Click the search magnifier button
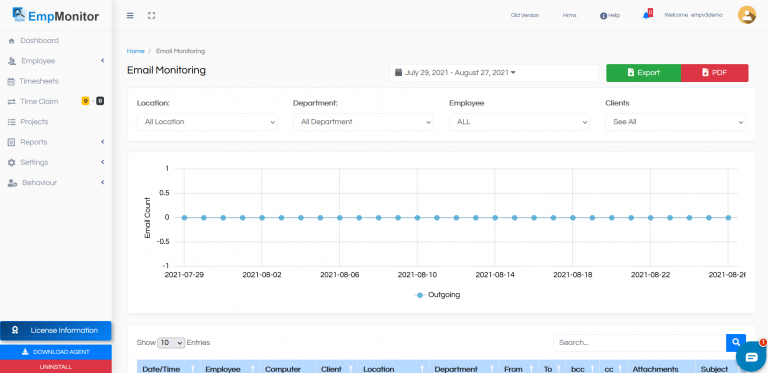 [x=736, y=343]
